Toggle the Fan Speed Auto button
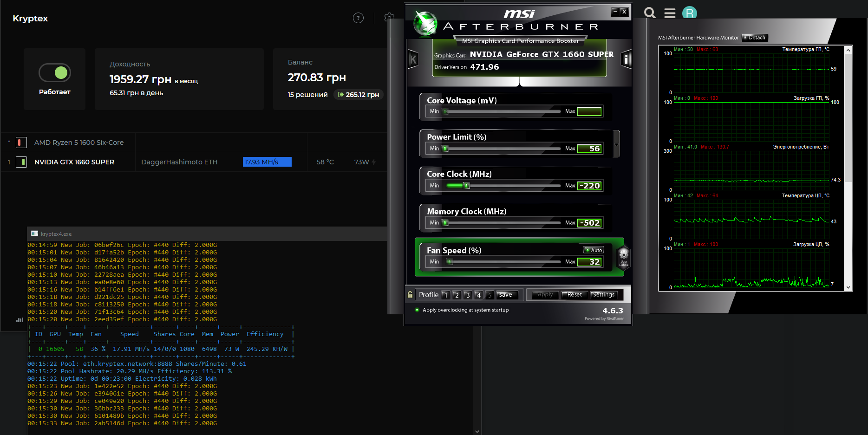This screenshot has width=868, height=435. click(594, 250)
